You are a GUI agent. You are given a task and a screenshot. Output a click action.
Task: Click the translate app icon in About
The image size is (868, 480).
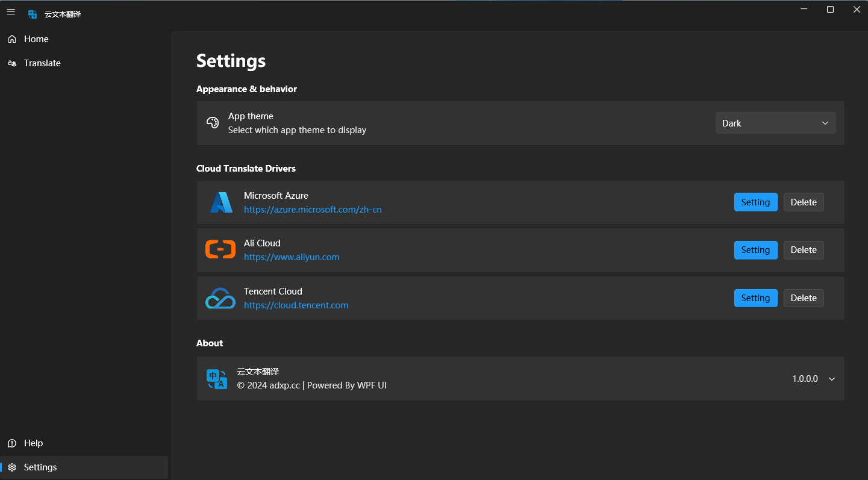217,379
